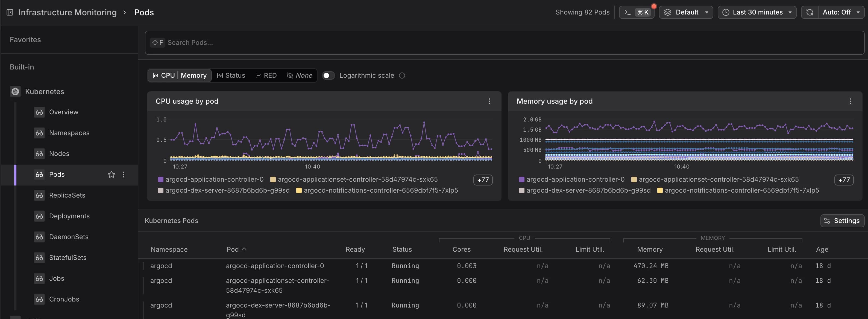Sort table by Age column header
The height and width of the screenshot is (319, 868).
pyautogui.click(x=822, y=250)
